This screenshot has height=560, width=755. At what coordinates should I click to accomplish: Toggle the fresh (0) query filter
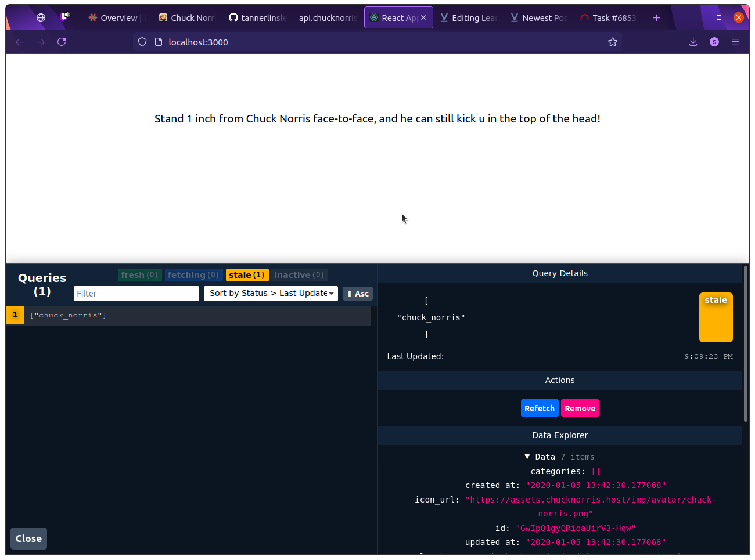(x=139, y=274)
